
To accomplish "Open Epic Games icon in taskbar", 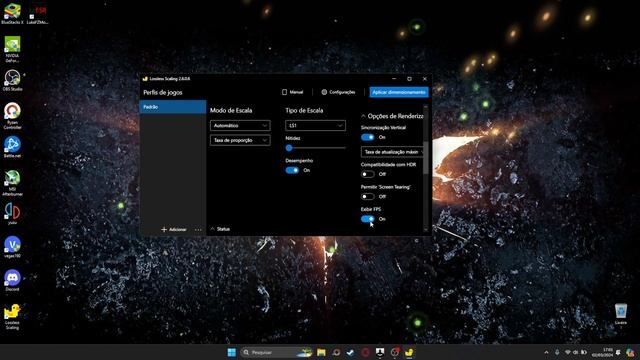I will coord(380,352).
